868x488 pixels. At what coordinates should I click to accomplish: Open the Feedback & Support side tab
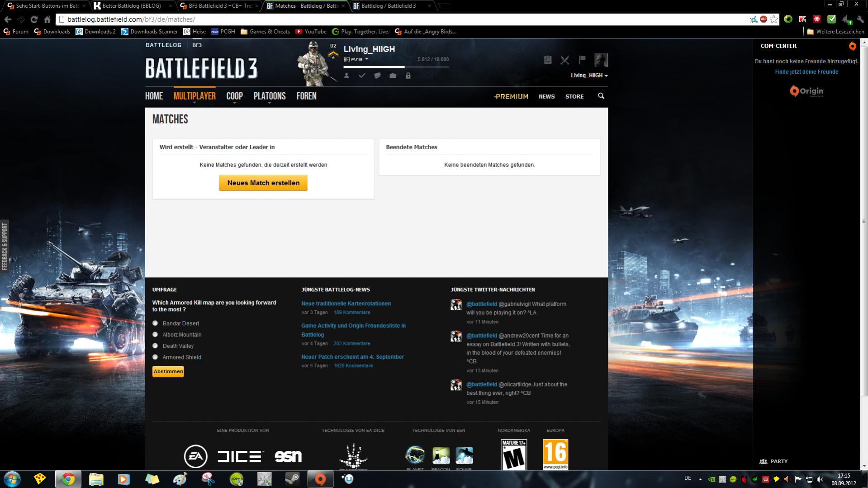[x=5, y=246]
